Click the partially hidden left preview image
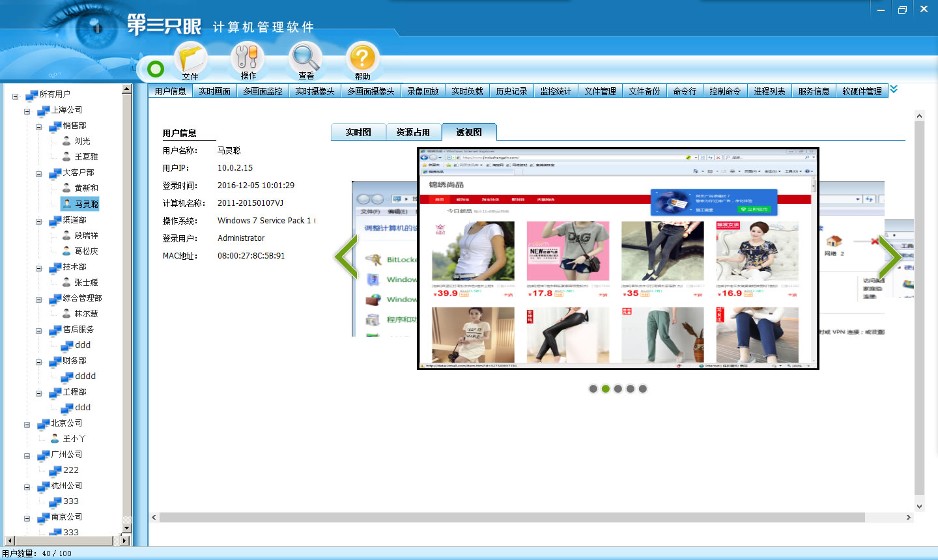938x560 pixels. tap(384, 259)
